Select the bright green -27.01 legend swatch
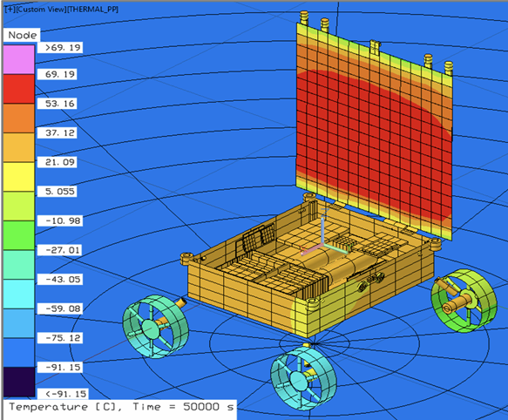This screenshot has height=420, width=508. tap(19, 235)
